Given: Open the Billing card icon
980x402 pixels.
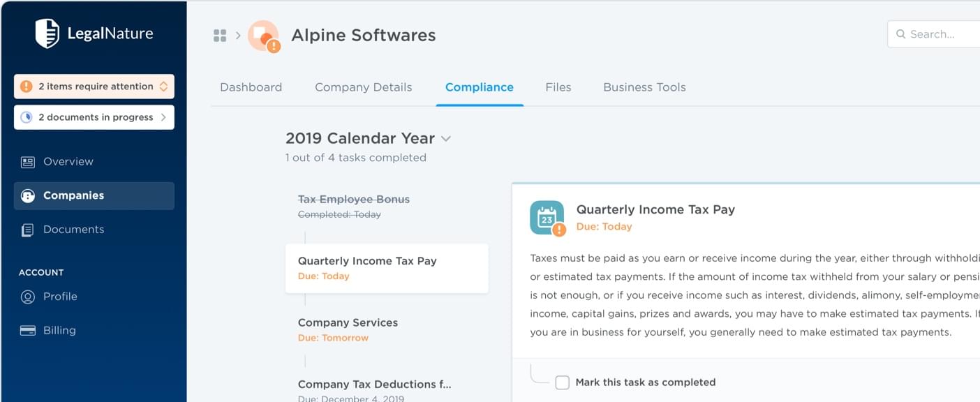Looking at the screenshot, I should [x=28, y=331].
